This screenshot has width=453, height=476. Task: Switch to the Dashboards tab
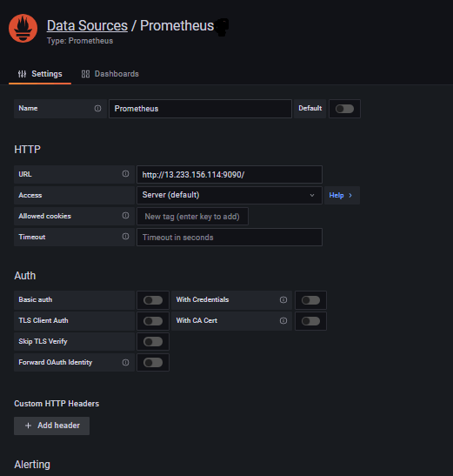[x=110, y=74]
